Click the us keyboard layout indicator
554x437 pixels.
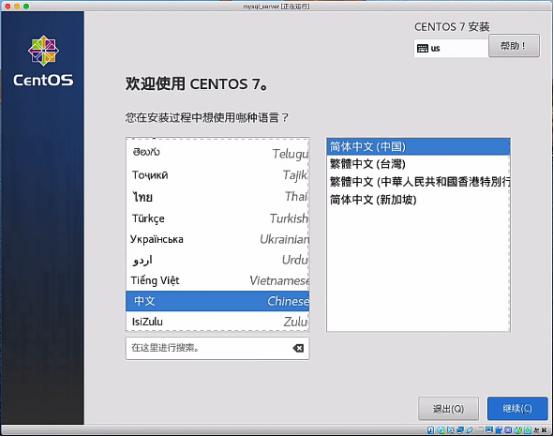coord(450,48)
